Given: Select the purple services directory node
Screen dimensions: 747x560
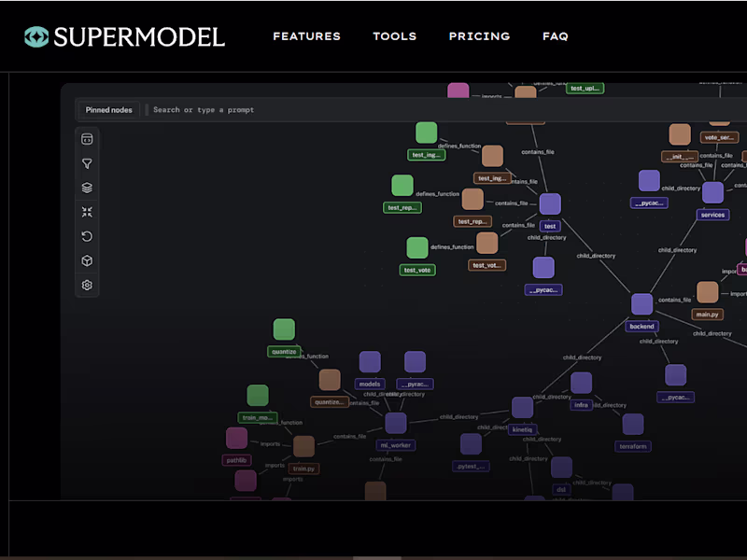Looking at the screenshot, I should 712,193.
